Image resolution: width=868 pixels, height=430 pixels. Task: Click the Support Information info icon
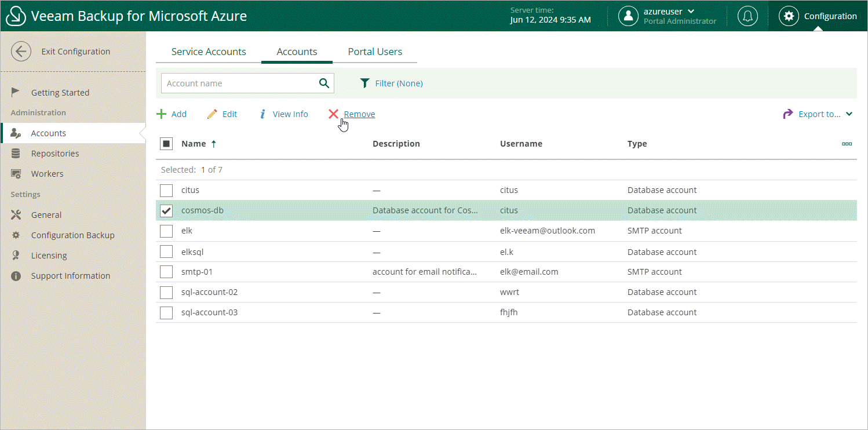[x=16, y=276]
